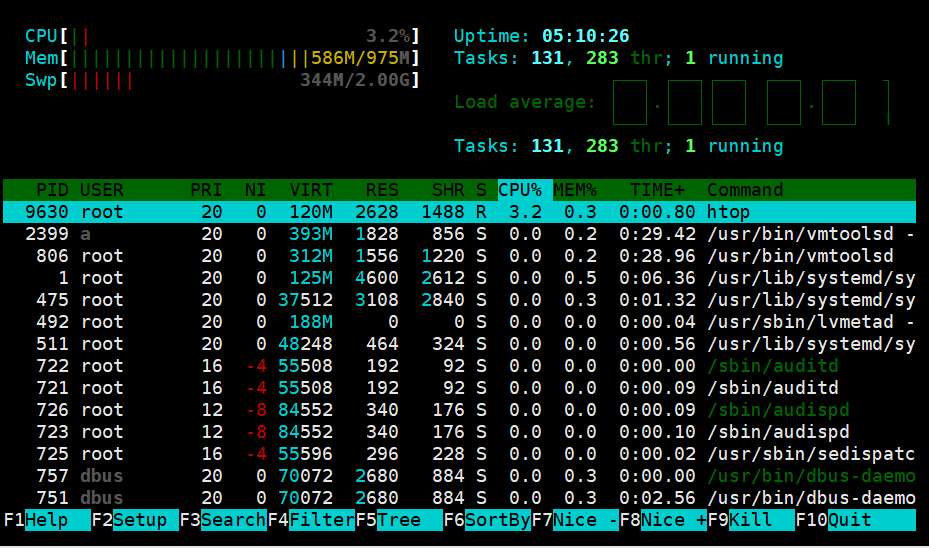Open the F6 SortBy menu
929x548 pixels.
pos(486,520)
